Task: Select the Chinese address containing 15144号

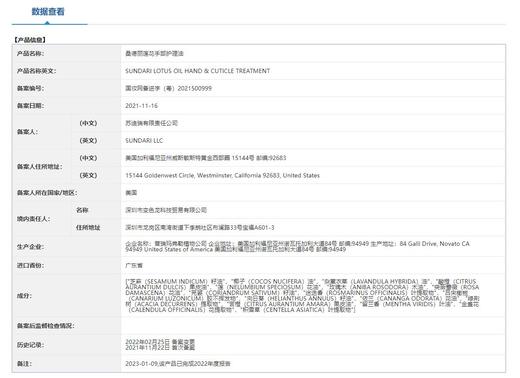Action: pos(206,158)
